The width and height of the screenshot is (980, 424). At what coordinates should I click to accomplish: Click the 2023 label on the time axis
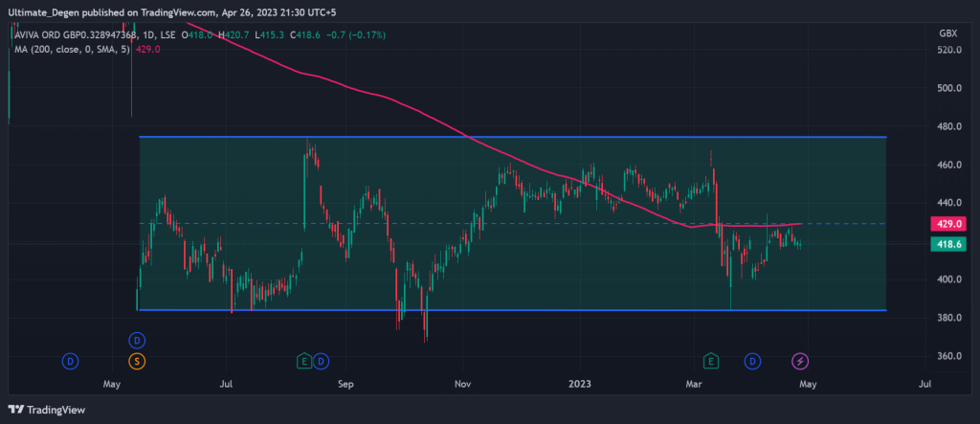click(x=579, y=384)
